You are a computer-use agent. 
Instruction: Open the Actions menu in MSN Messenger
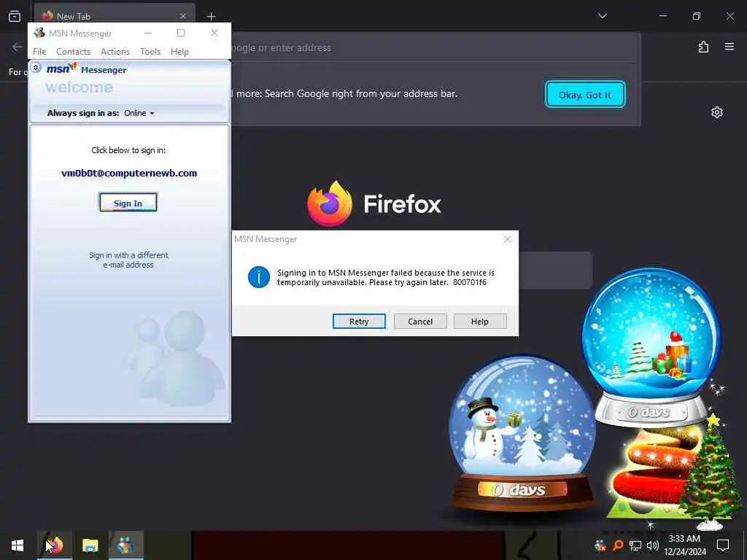click(115, 52)
